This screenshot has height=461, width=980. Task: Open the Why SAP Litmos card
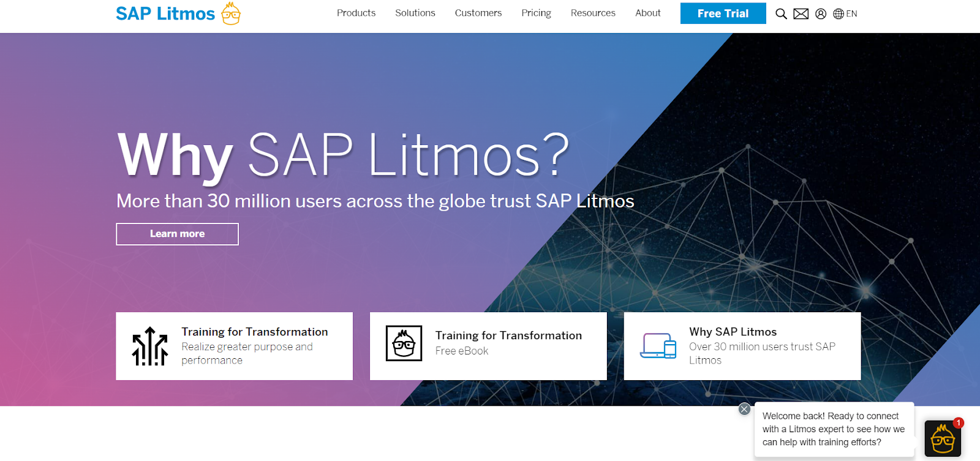(742, 346)
